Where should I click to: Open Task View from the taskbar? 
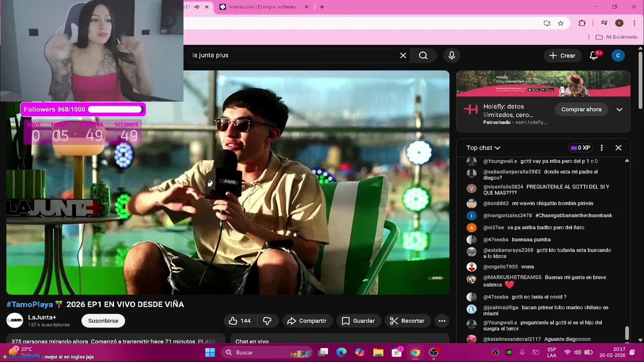point(324,352)
